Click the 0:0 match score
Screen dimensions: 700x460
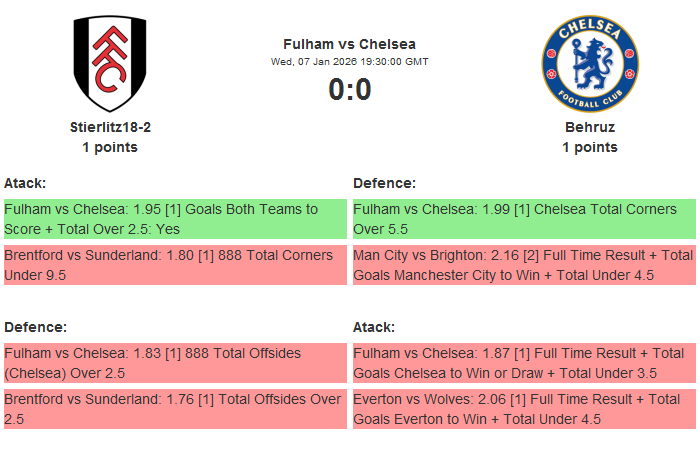coord(349,90)
